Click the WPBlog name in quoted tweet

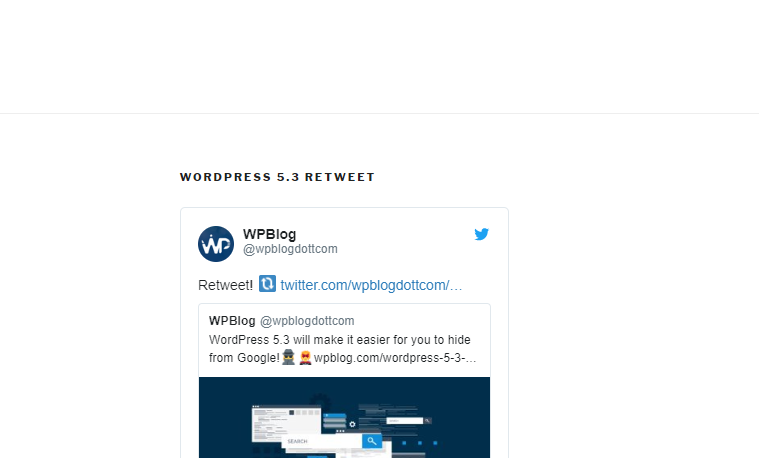click(232, 321)
